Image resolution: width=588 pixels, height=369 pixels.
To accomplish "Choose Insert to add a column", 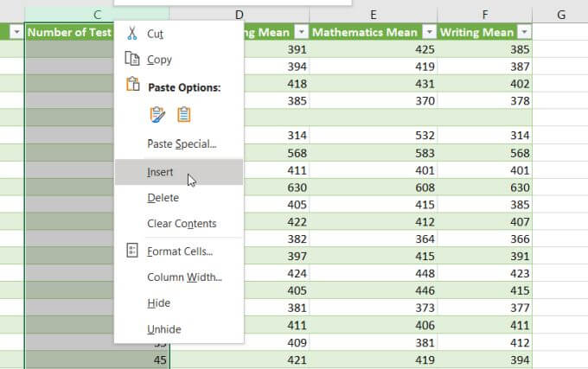I will coord(179,172).
